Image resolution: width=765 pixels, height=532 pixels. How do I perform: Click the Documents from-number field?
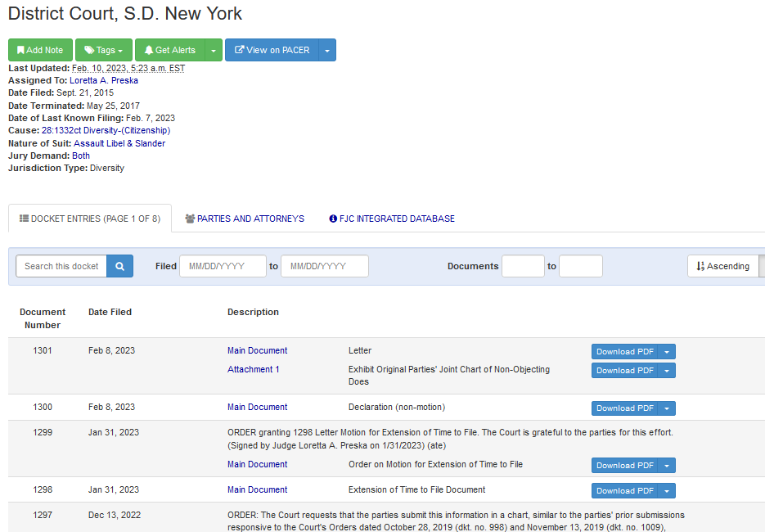(x=523, y=266)
